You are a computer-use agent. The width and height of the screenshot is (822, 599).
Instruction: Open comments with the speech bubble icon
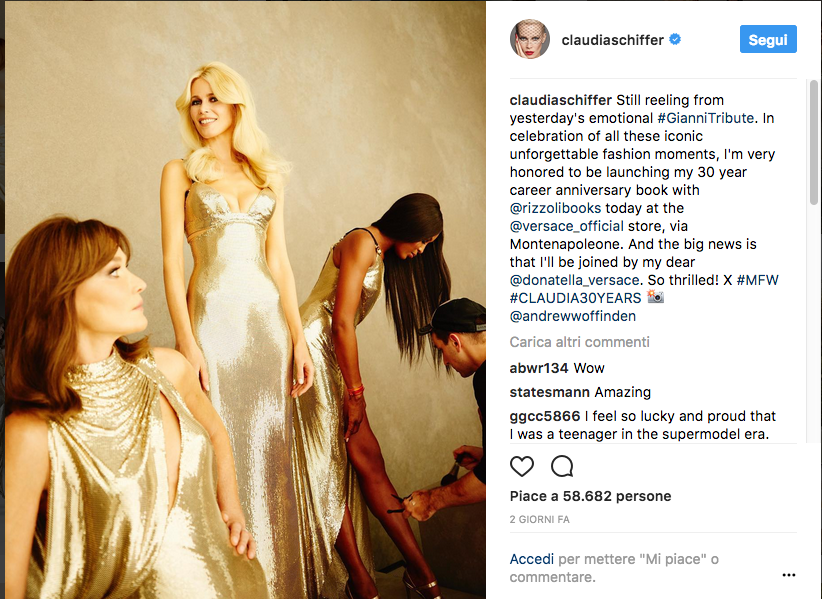(x=562, y=466)
